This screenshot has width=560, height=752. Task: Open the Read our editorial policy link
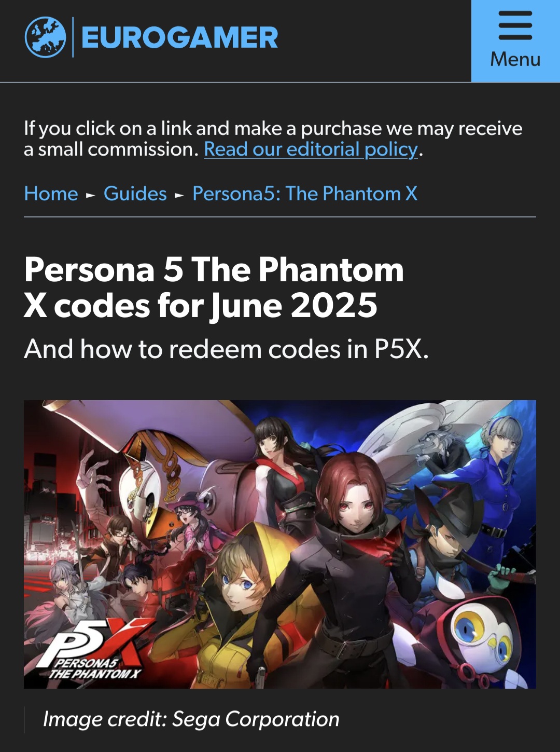[x=311, y=149]
